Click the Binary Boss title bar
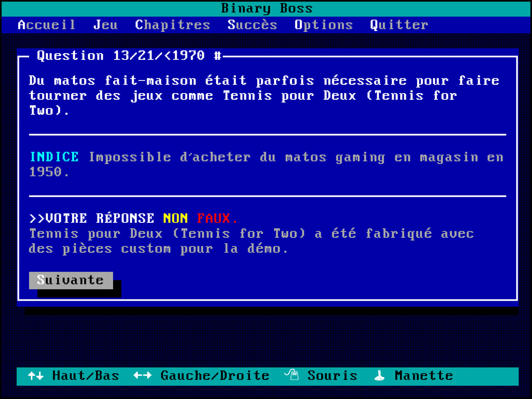 click(266, 8)
